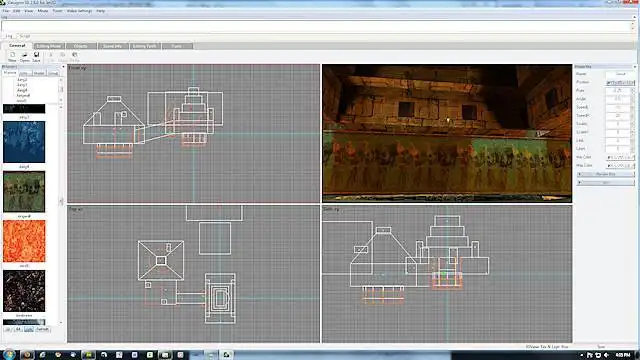Click the Copy toolbar icon

tap(62, 57)
